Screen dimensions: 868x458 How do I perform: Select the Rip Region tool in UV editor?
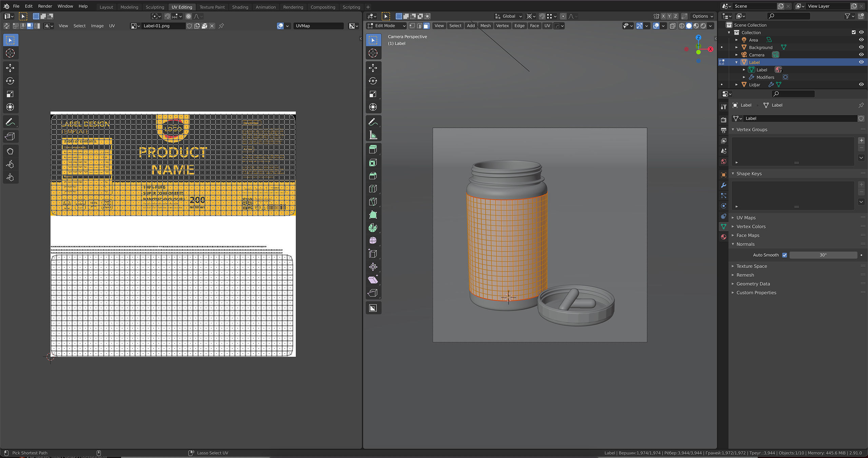coord(10,137)
